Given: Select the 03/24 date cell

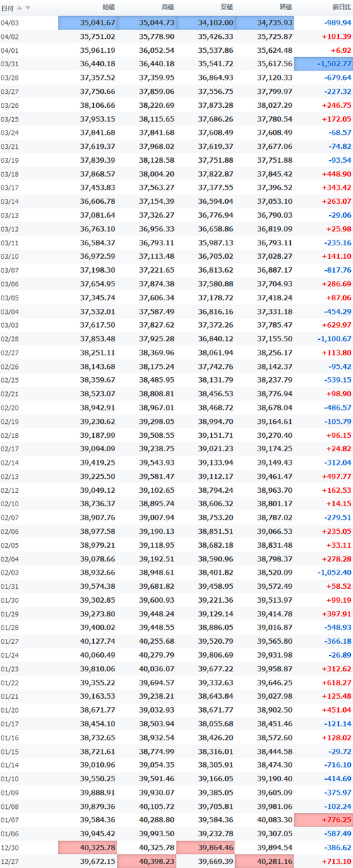Looking at the screenshot, I should 10,133.
